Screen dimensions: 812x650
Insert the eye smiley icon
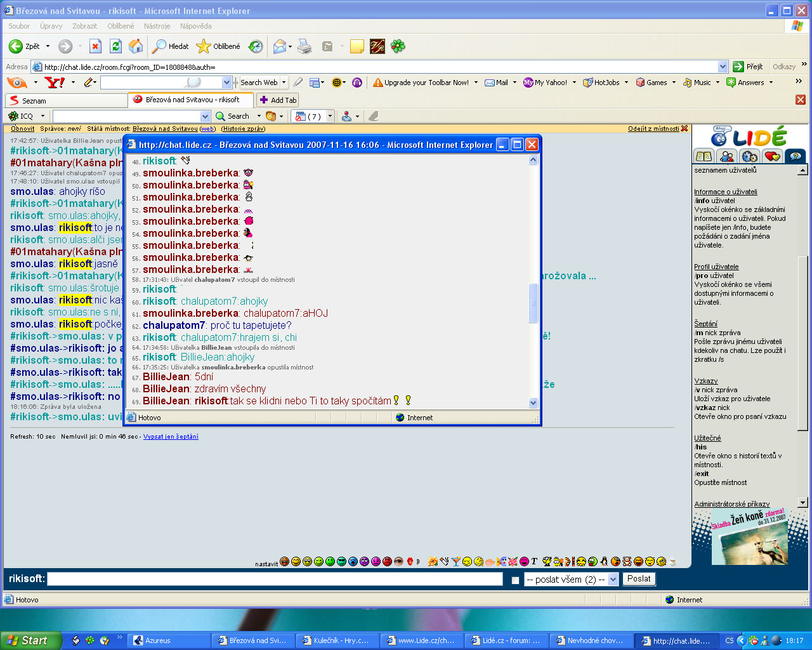pos(398,561)
